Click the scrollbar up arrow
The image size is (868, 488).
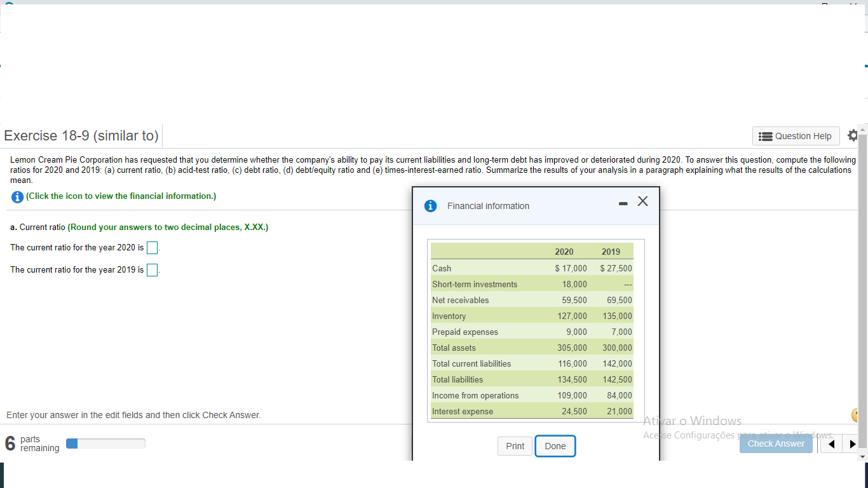[862, 128]
